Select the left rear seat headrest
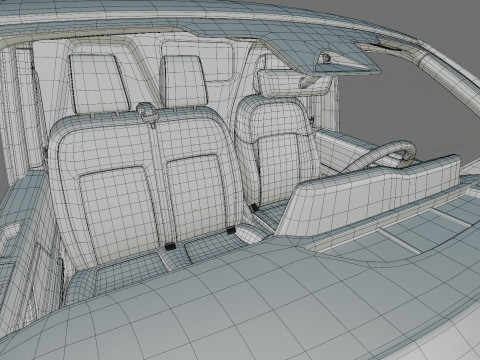The image size is (480, 360). (x=98, y=83)
